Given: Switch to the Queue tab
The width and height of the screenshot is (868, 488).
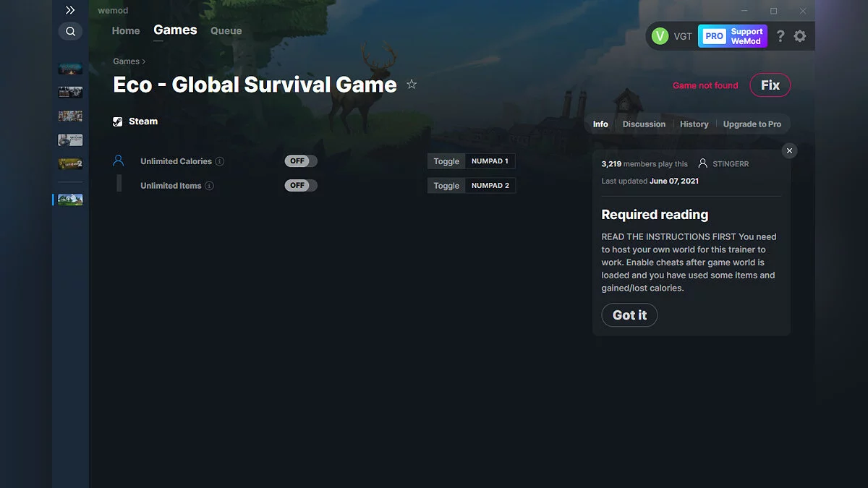Looking at the screenshot, I should tap(226, 31).
